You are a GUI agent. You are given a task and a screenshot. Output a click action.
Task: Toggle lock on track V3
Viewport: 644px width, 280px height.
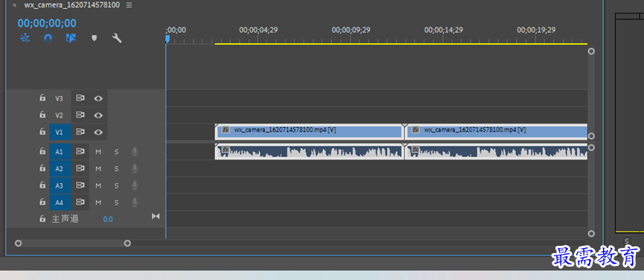click(x=42, y=98)
